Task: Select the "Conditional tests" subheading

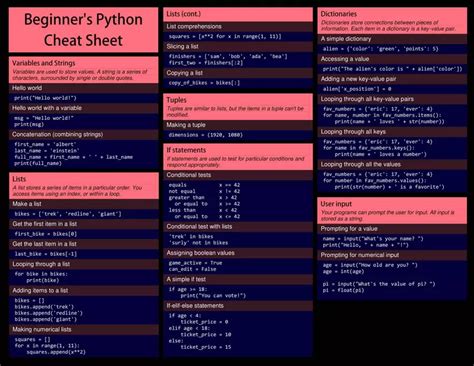Action: [188, 175]
